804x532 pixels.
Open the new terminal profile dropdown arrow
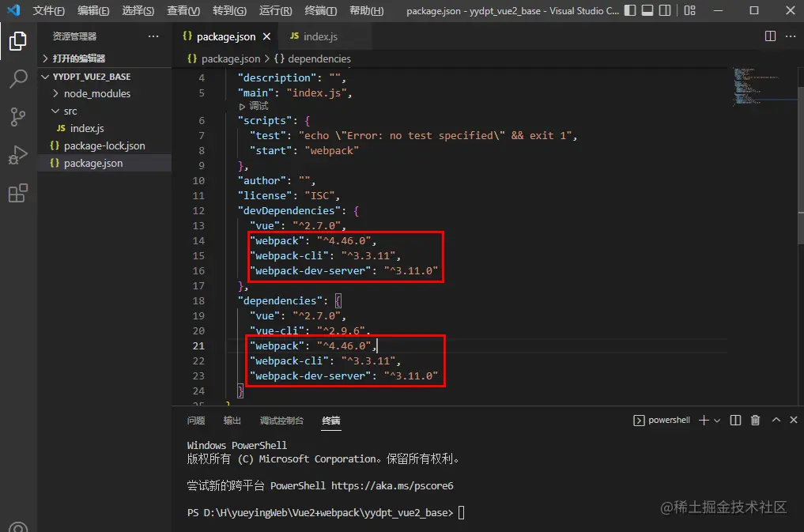point(717,421)
